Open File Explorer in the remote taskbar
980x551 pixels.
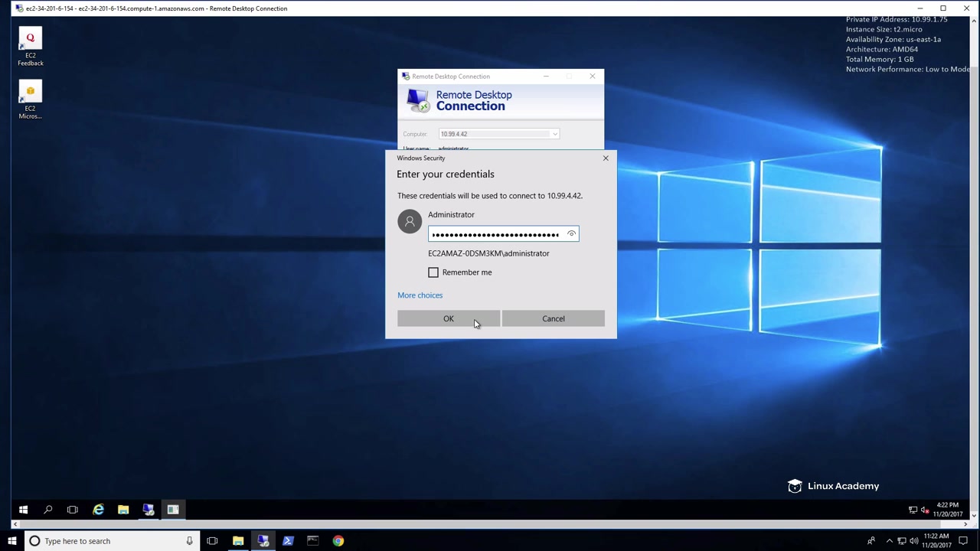[x=123, y=510]
